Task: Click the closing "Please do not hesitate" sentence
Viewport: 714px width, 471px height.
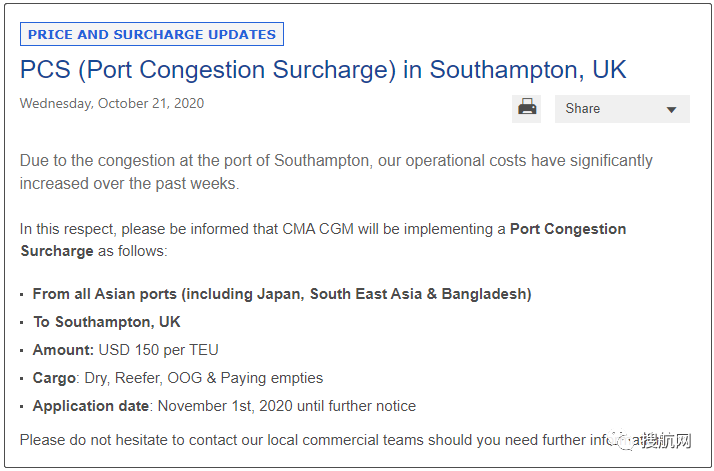Action: pos(310,439)
